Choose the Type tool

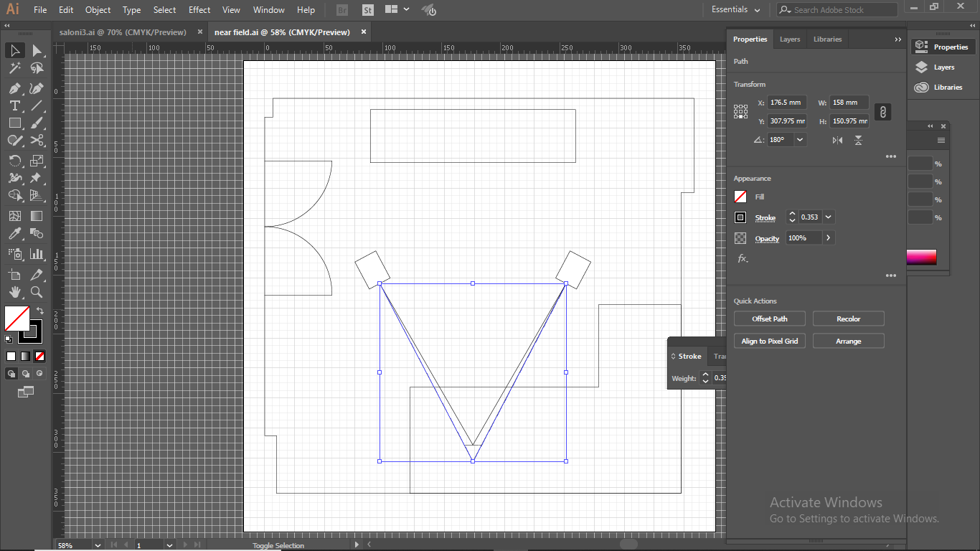pyautogui.click(x=14, y=105)
